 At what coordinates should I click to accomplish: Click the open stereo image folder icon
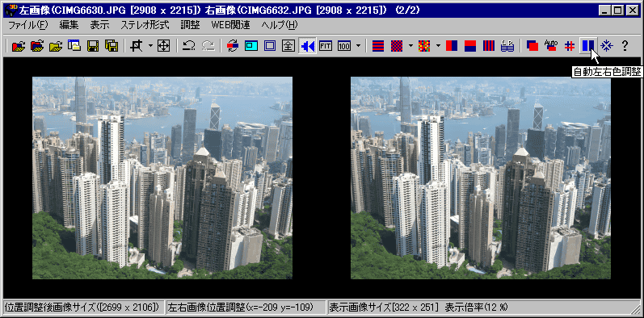(19, 46)
